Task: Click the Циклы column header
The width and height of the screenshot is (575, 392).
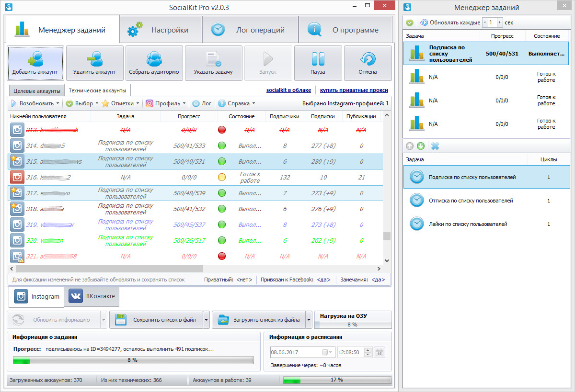Action: tap(549, 159)
